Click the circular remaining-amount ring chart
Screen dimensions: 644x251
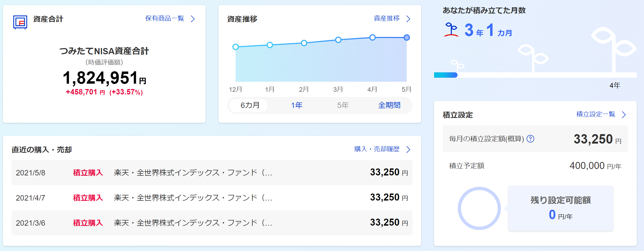[x=479, y=208]
